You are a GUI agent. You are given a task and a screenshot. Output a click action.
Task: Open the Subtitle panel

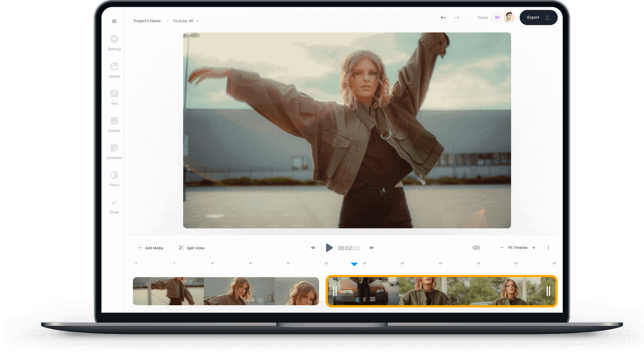pyautogui.click(x=114, y=125)
